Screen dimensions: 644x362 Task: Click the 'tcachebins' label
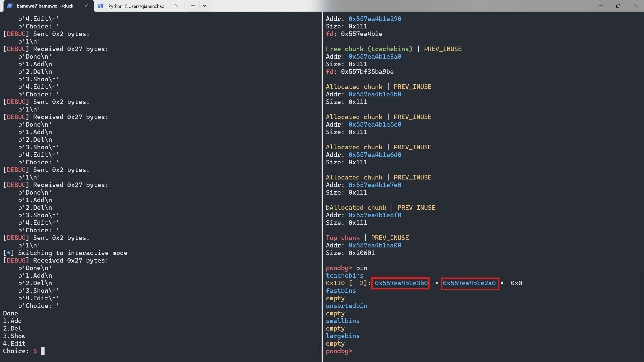pos(345,275)
